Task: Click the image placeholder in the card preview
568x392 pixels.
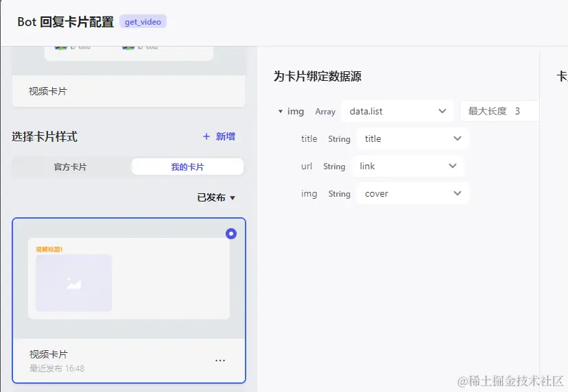Action: (74, 283)
